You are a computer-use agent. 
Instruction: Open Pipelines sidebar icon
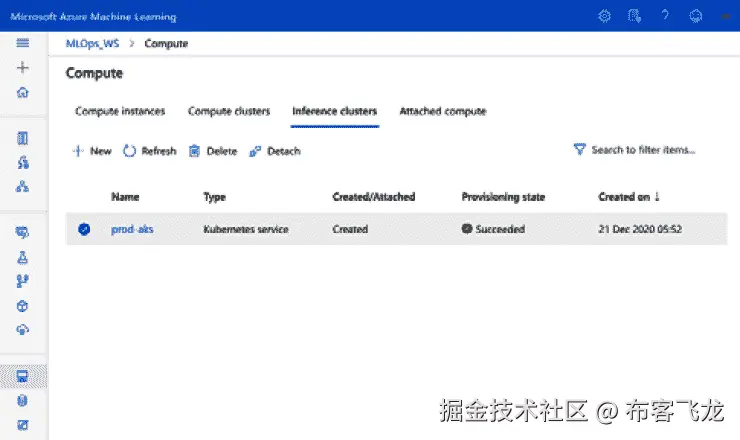[x=23, y=281]
